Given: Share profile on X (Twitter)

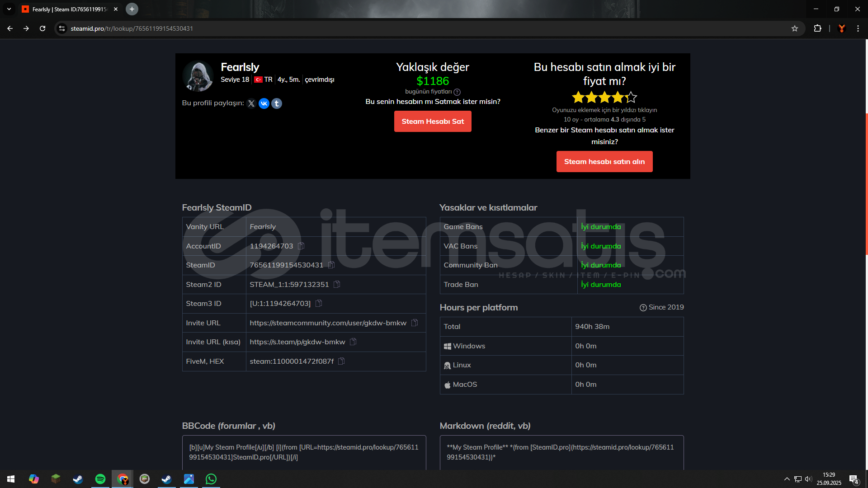Looking at the screenshot, I should click(x=251, y=103).
